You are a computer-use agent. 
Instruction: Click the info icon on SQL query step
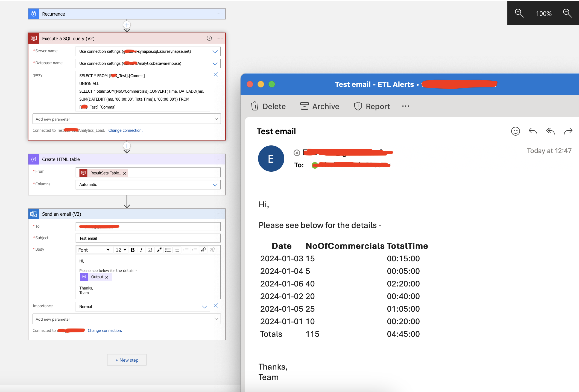coord(209,39)
